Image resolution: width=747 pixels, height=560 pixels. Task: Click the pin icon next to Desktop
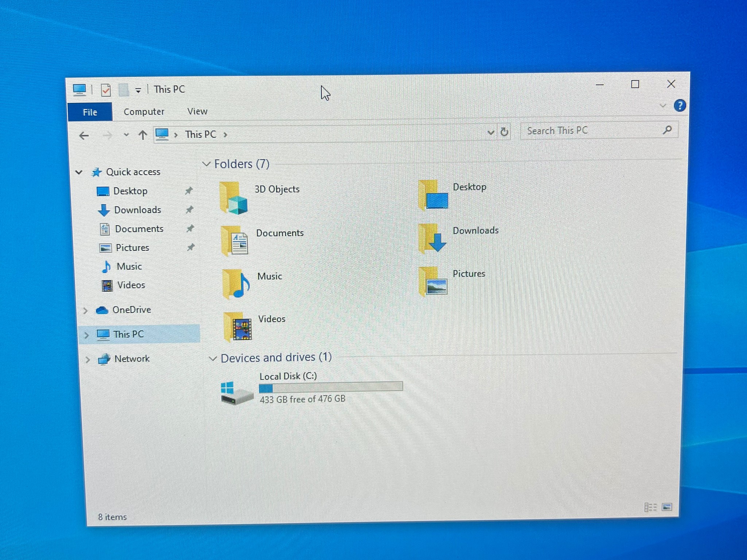(189, 191)
